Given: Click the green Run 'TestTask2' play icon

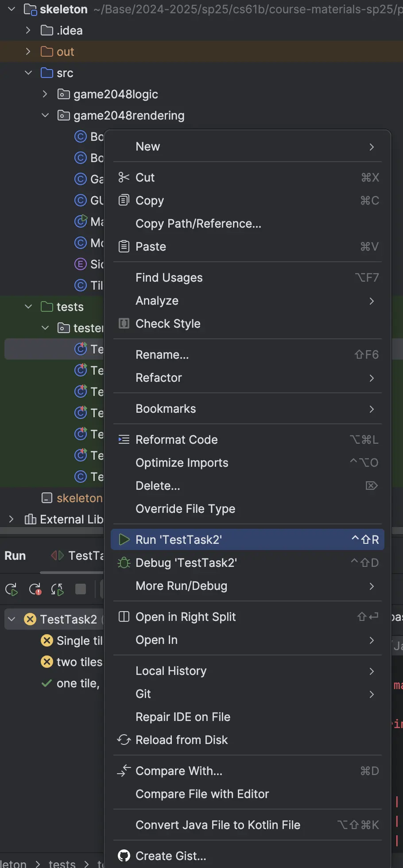Looking at the screenshot, I should (124, 539).
